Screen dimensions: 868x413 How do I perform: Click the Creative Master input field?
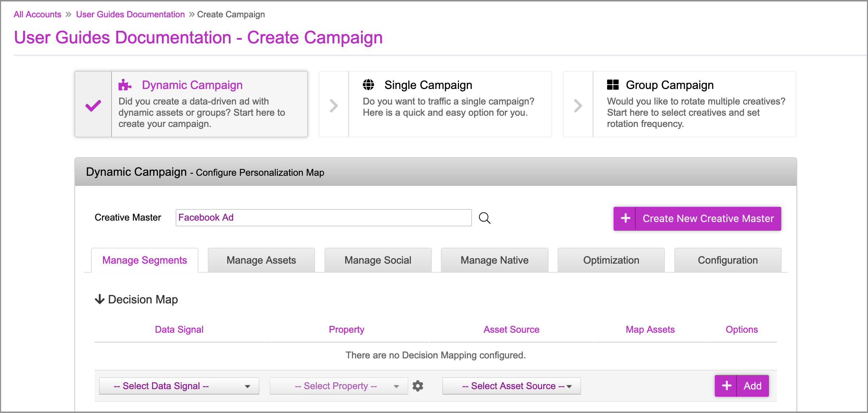coord(323,218)
